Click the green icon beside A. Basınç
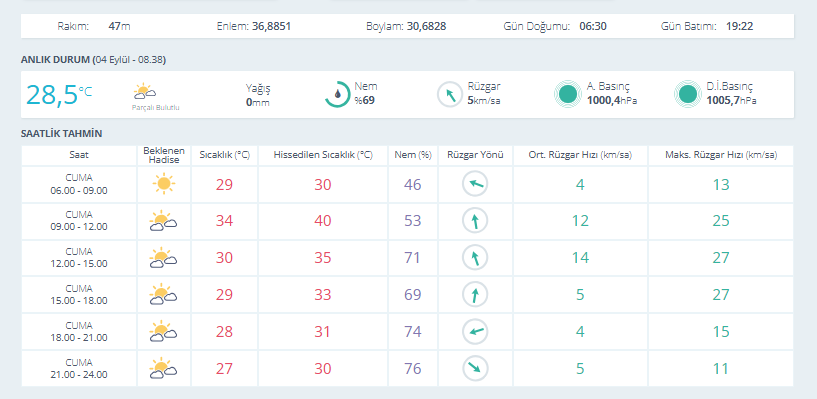 coord(567,94)
